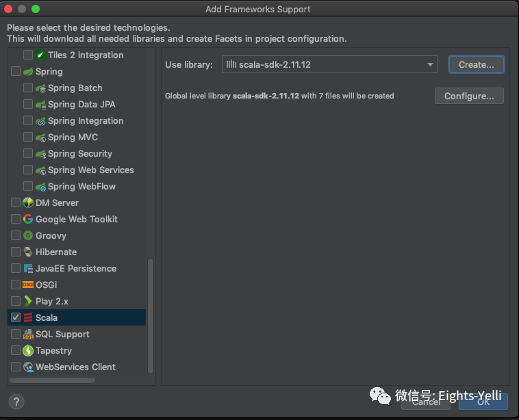Click the Groovy green circle icon
Image resolution: width=519 pixels, height=420 pixels.
point(28,235)
